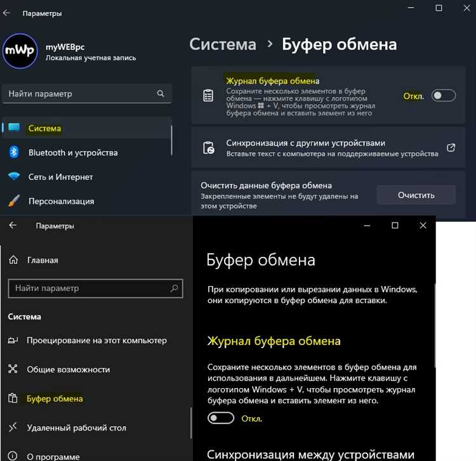This screenshot has height=461, width=476.
Task: Click the Общие возможности share icon
Action: (13, 369)
